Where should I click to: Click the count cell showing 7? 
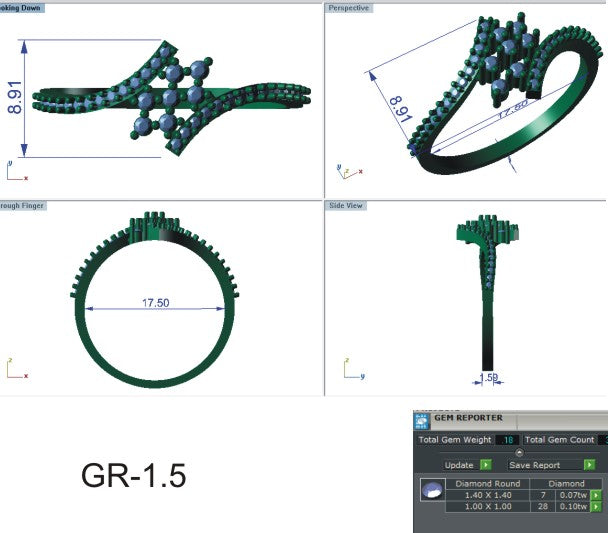point(543,495)
